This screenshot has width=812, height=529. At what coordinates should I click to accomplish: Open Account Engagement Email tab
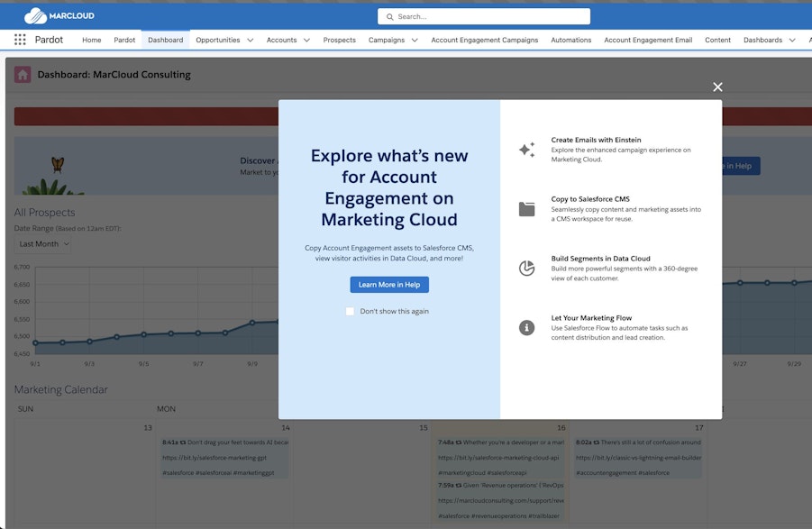click(648, 40)
